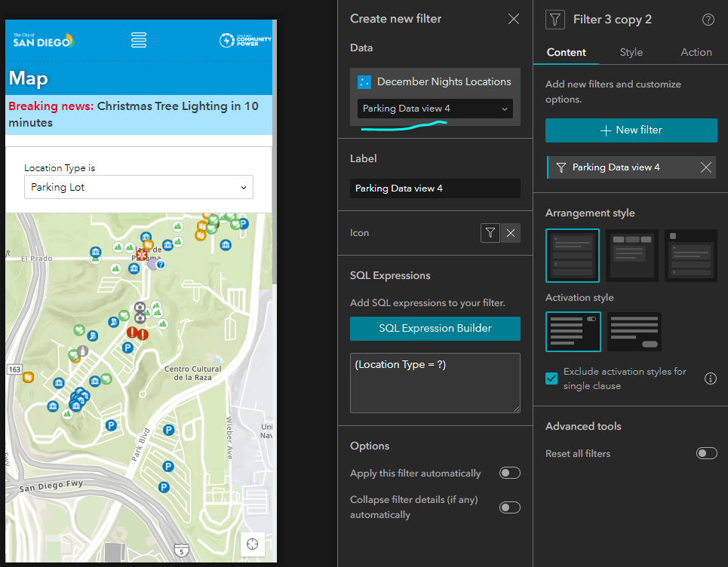
Task: Toggle Collapse filter details automatically switch
Action: point(510,507)
